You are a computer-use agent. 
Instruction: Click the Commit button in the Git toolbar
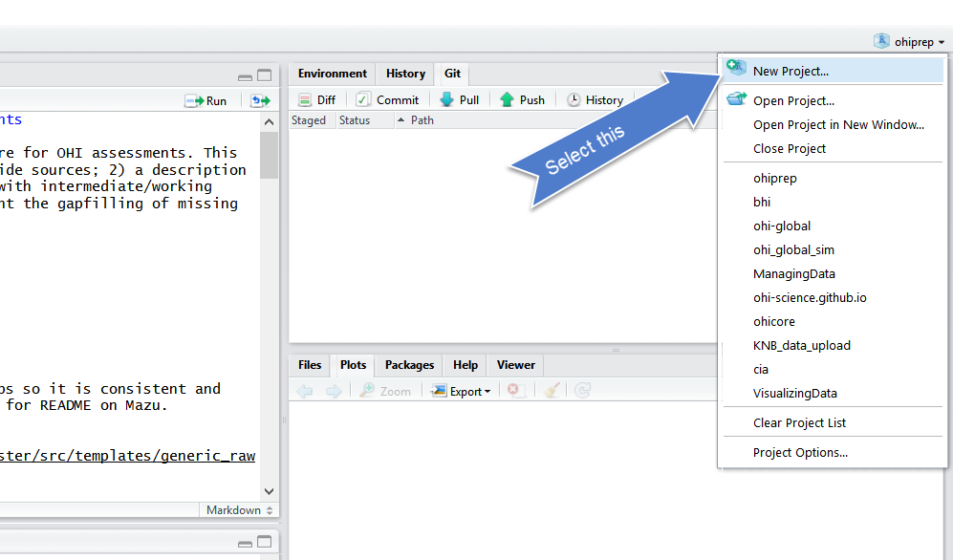pyautogui.click(x=387, y=100)
